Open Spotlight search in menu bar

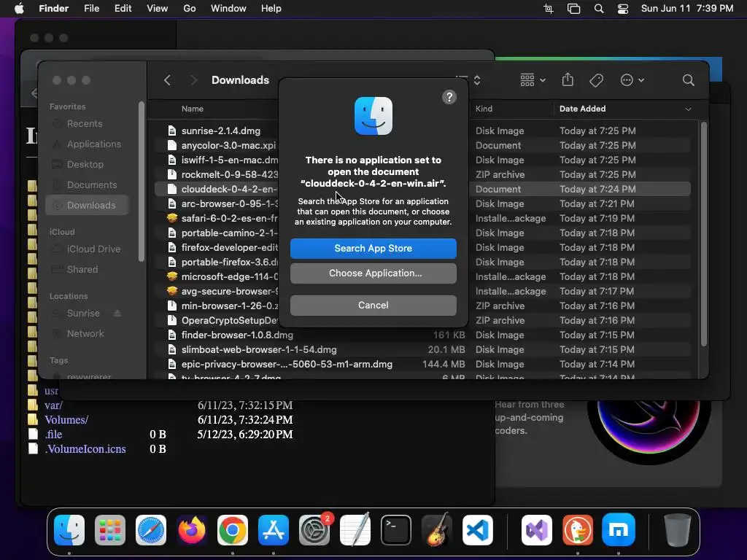(599, 9)
